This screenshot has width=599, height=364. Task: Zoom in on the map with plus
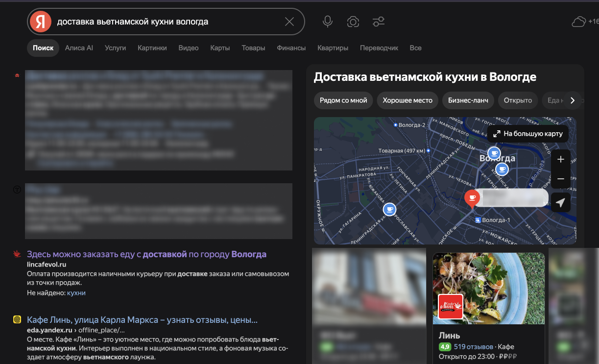(x=561, y=159)
